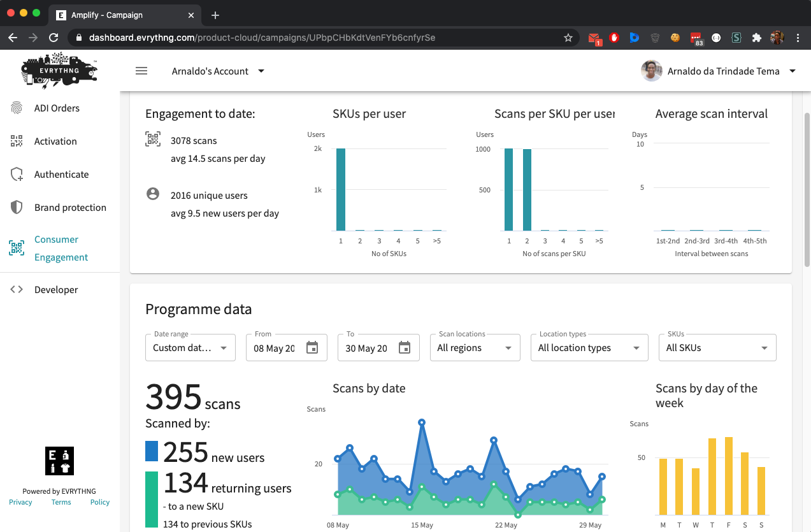This screenshot has height=532, width=811.
Task: Select Consumer Engagement menu item
Action: (61, 248)
